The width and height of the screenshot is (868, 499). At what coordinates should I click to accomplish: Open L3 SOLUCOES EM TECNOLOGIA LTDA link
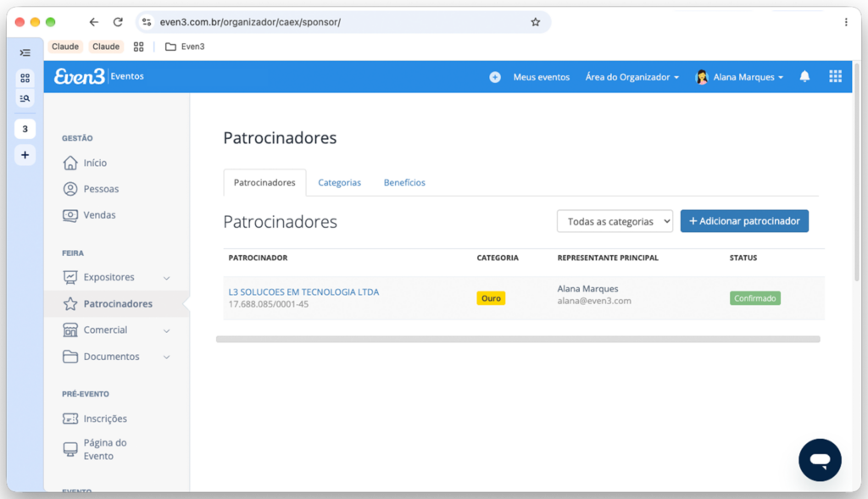coord(303,291)
